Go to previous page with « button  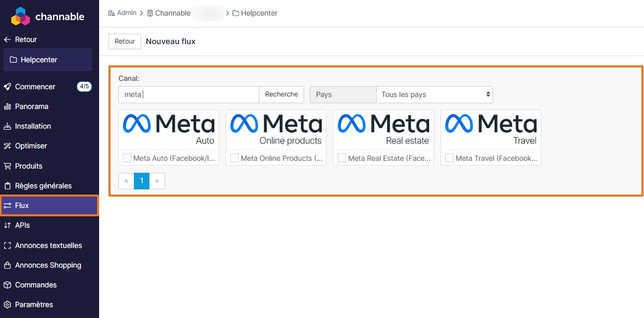126,181
